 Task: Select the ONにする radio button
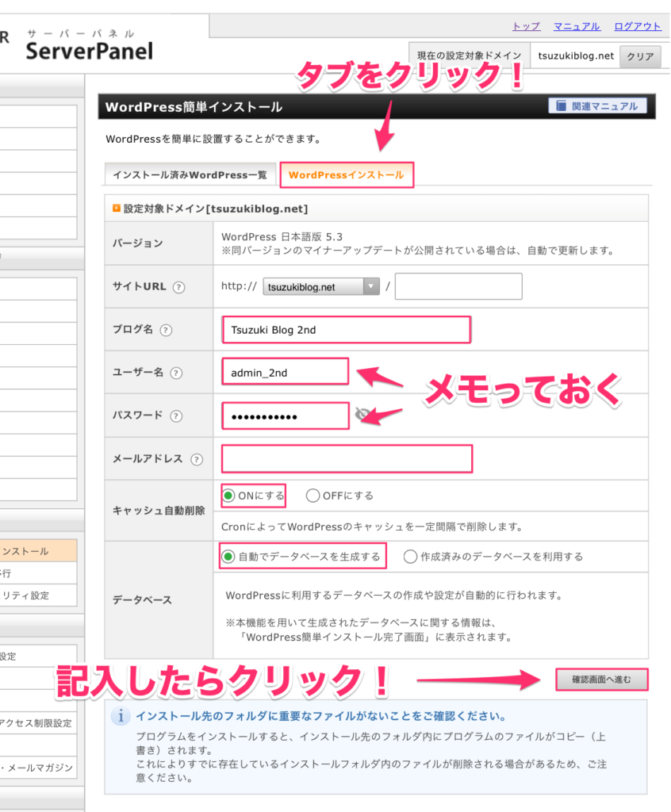(x=228, y=496)
